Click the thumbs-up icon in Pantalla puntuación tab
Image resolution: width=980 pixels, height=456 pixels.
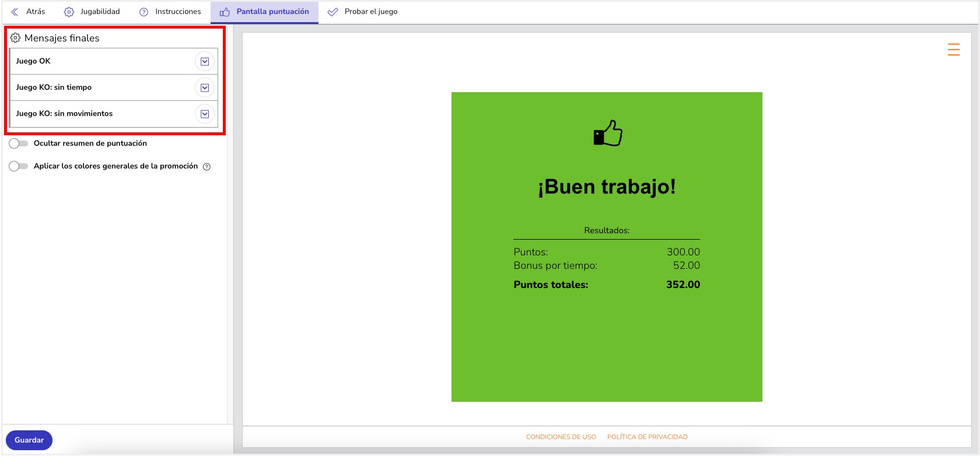pos(225,12)
